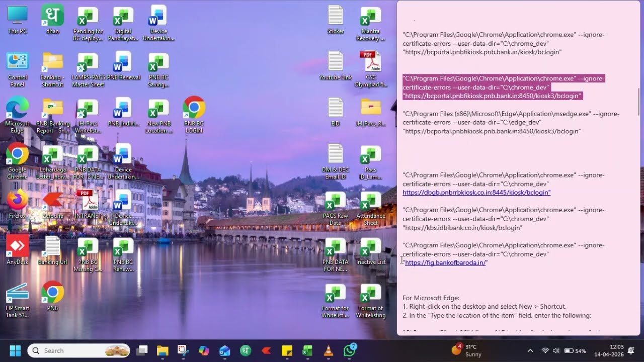Open Windows Start menu
The width and height of the screenshot is (644, 362).
[x=15, y=350]
